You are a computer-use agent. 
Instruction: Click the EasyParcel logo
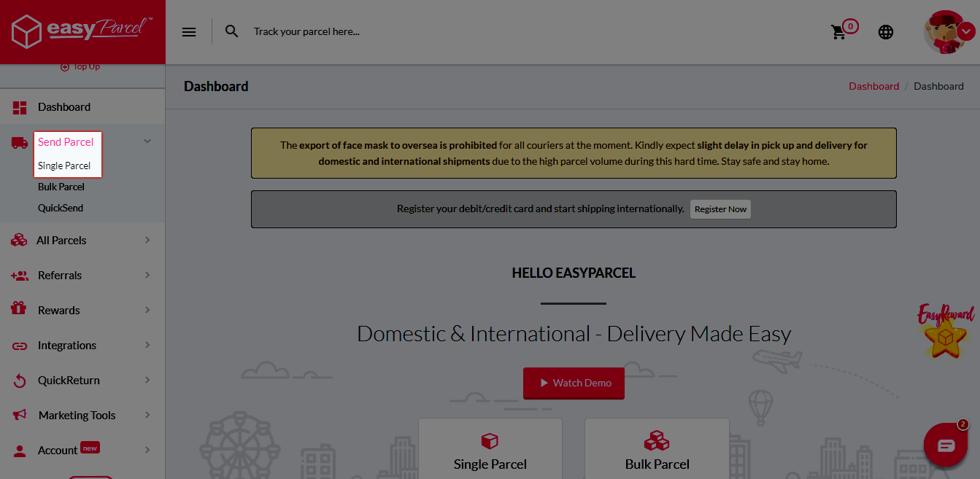82,31
